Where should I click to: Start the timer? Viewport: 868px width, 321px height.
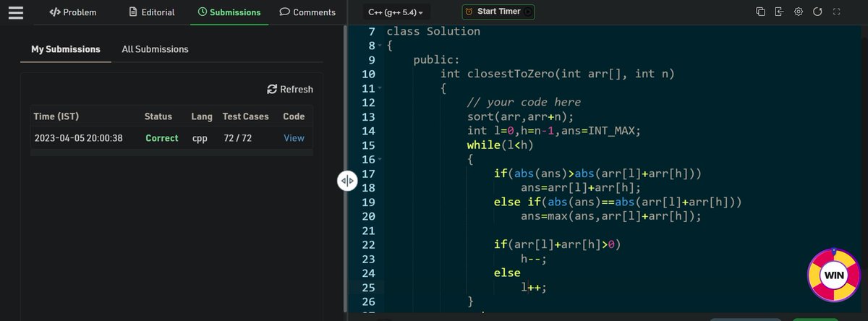point(498,12)
